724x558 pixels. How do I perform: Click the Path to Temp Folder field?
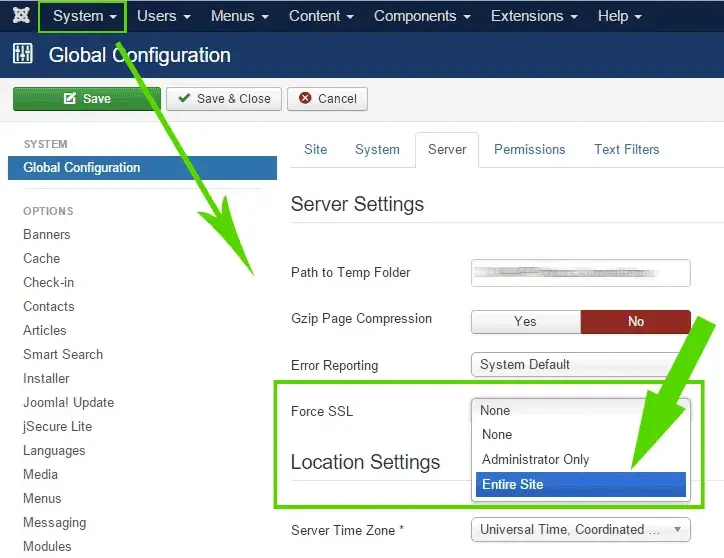[x=581, y=273]
